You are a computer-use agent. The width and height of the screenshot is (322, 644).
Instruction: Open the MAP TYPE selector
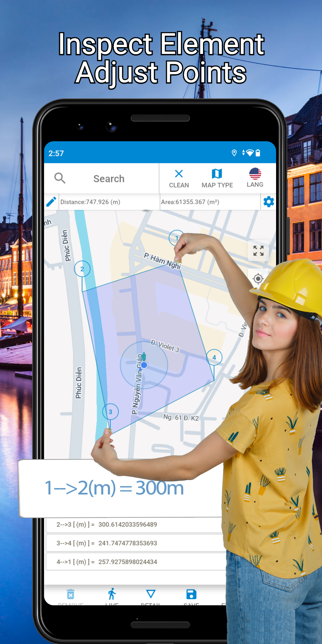(217, 178)
